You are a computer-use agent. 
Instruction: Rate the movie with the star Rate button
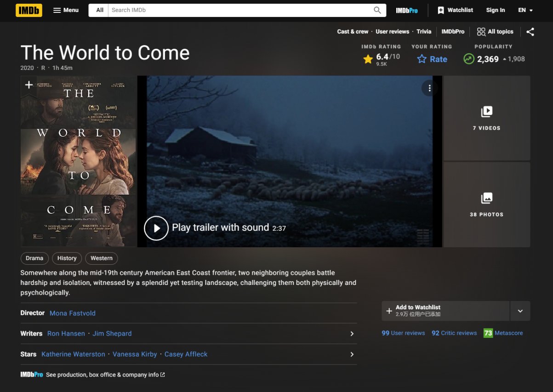[432, 59]
